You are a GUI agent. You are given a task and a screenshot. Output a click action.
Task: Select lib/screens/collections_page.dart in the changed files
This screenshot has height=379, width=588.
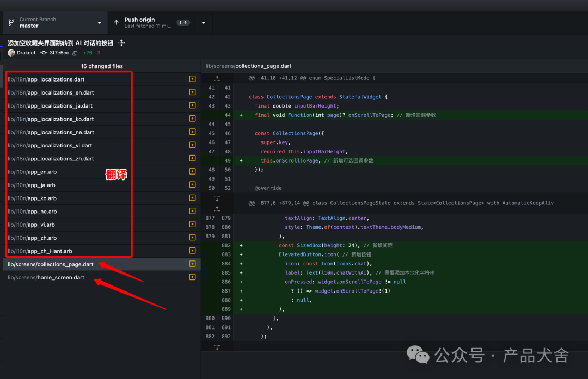[x=102, y=264]
